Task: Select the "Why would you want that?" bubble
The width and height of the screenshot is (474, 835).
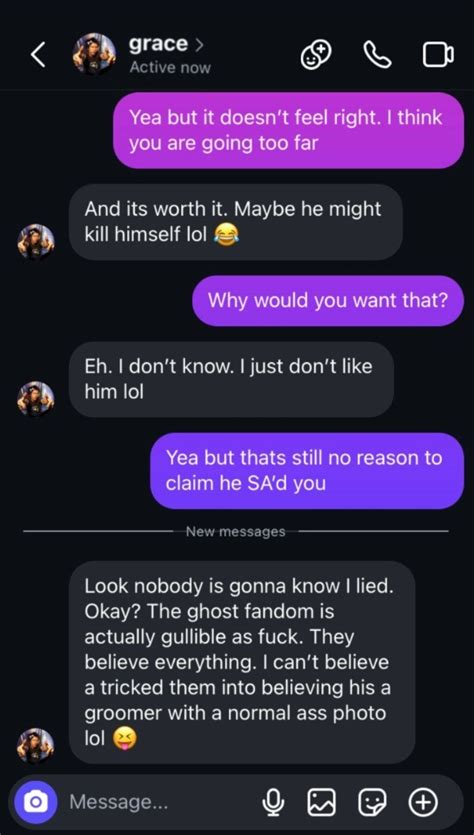Action: pyautogui.click(x=328, y=300)
